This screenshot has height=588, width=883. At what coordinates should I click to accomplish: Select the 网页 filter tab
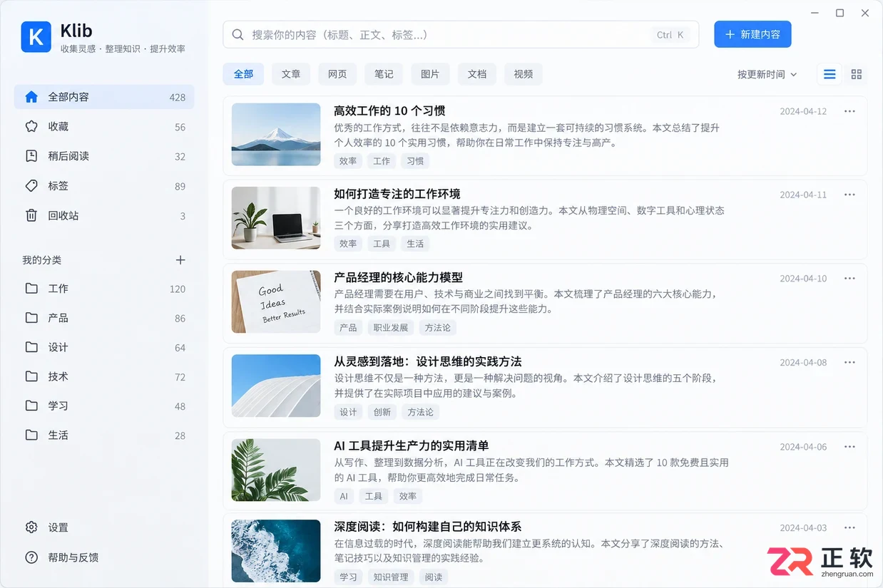(x=337, y=74)
